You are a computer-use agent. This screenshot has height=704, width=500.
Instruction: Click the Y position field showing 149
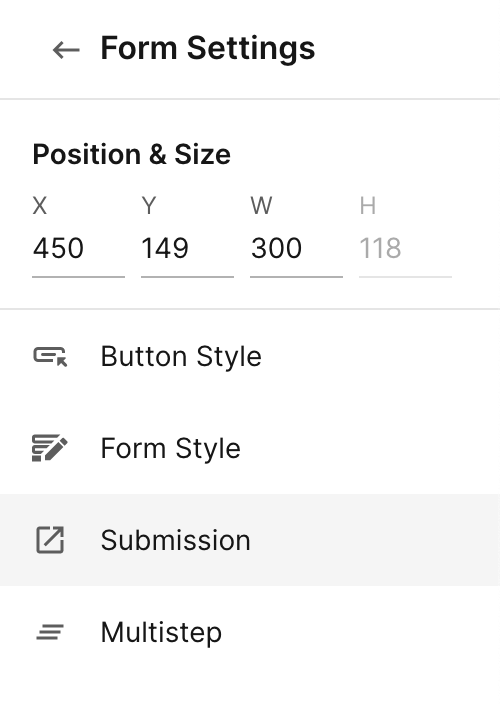[187, 252]
